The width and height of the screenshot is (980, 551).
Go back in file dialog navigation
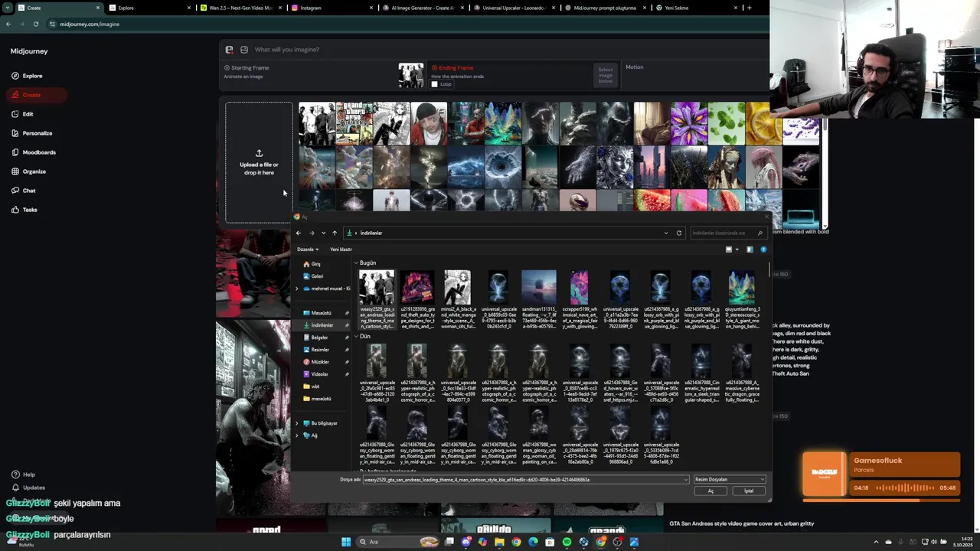pyautogui.click(x=299, y=233)
